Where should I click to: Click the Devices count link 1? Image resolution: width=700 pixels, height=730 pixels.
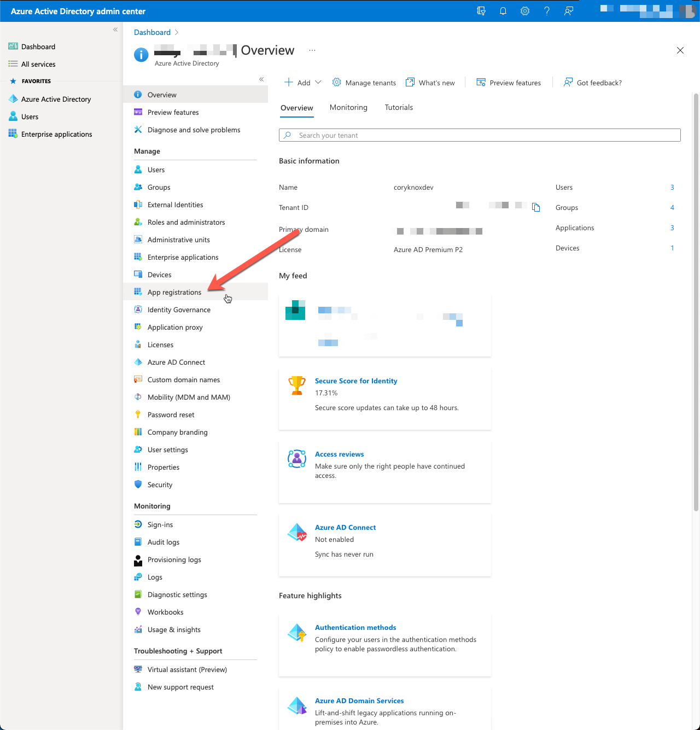pos(672,248)
